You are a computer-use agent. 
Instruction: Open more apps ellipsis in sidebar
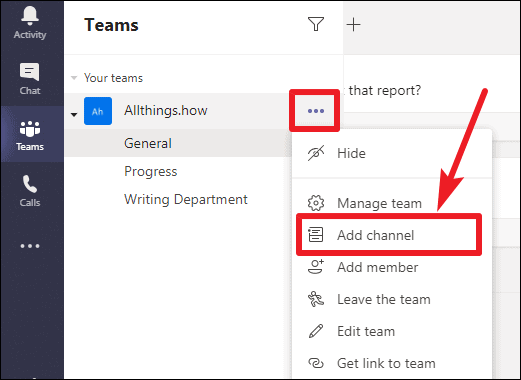(x=30, y=246)
